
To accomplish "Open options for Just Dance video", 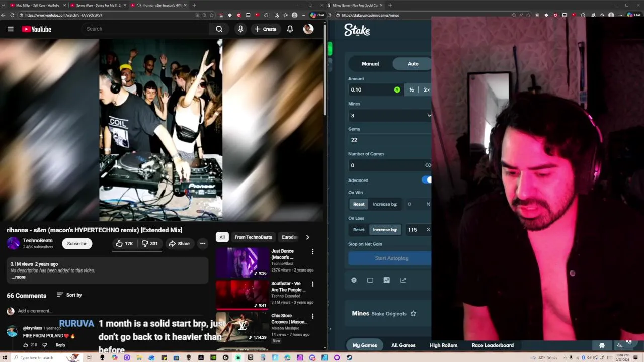I will [x=312, y=251].
